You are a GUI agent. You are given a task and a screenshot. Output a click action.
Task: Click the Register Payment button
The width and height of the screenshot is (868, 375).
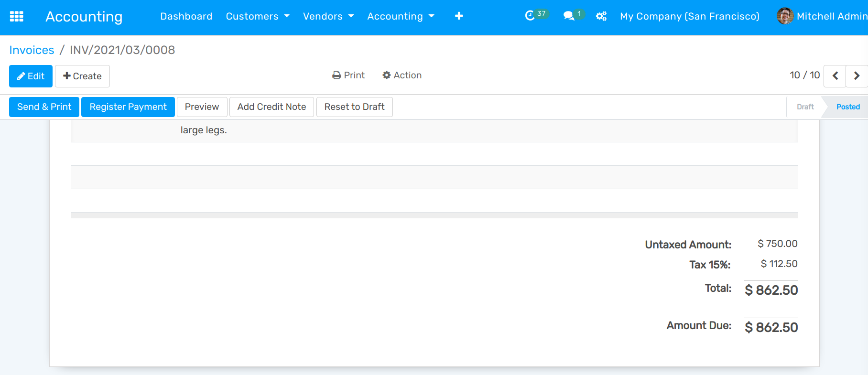click(x=128, y=107)
